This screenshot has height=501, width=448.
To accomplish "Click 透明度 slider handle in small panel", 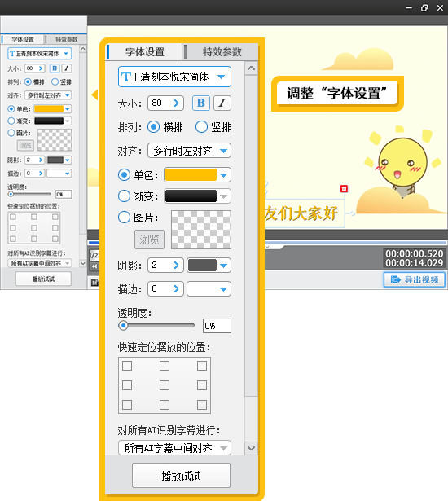I will click(x=11, y=194).
